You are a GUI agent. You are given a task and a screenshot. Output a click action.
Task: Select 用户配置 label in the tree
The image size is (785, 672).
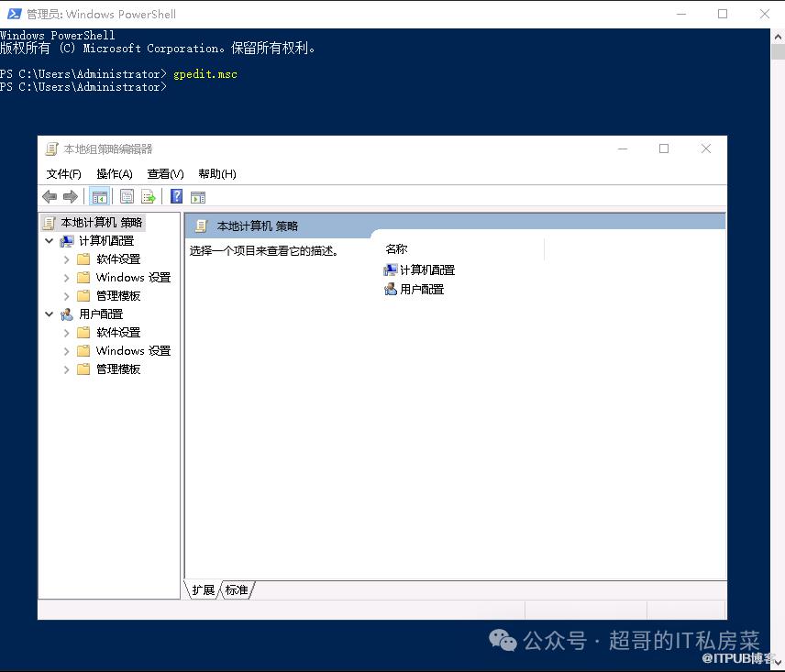click(101, 314)
